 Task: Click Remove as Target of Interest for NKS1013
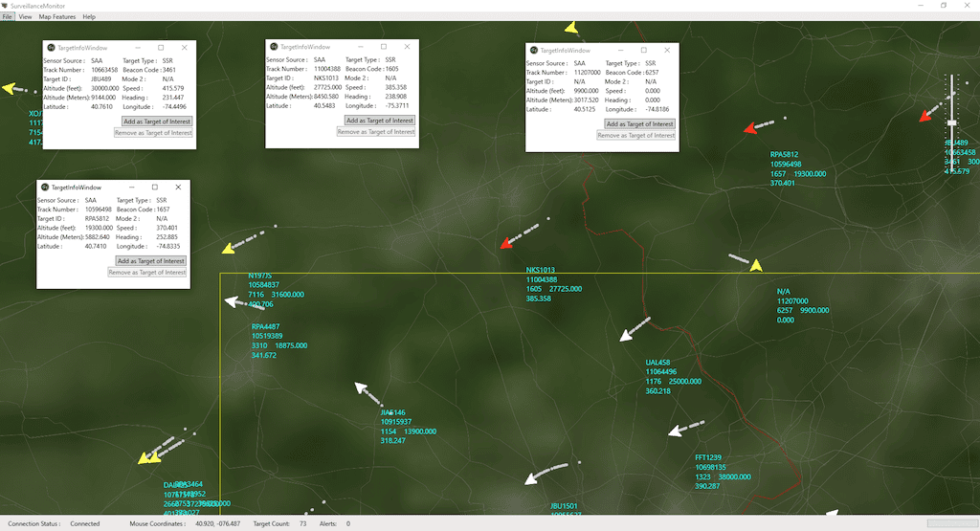coord(376,131)
